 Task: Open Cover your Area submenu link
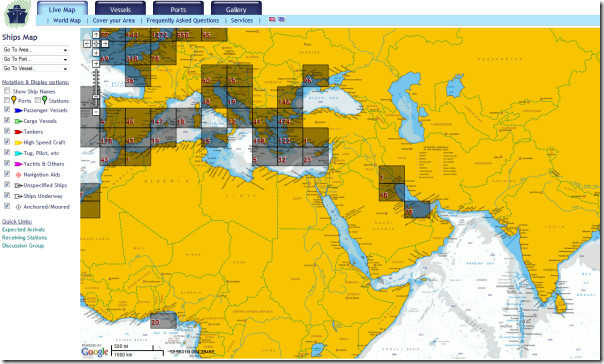(x=114, y=20)
